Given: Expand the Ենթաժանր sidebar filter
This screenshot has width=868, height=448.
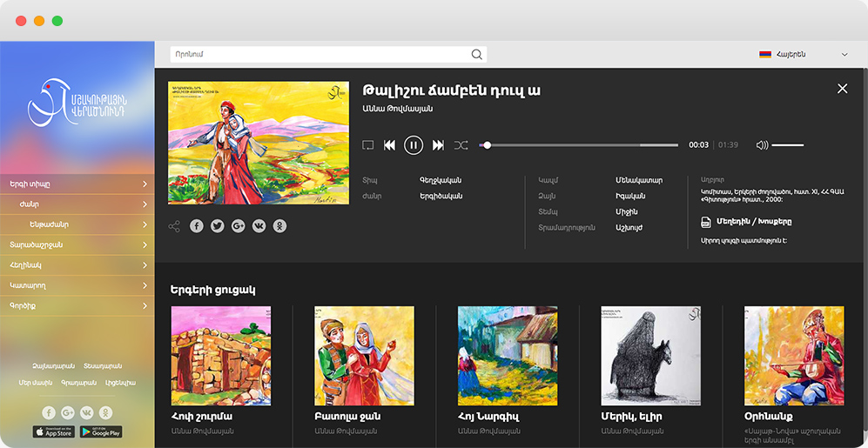Looking at the screenshot, I should pos(77,224).
